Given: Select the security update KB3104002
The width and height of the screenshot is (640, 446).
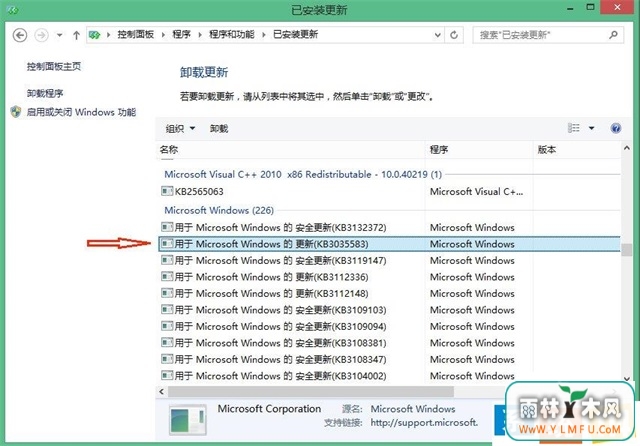Looking at the screenshot, I should click(x=389, y=375).
